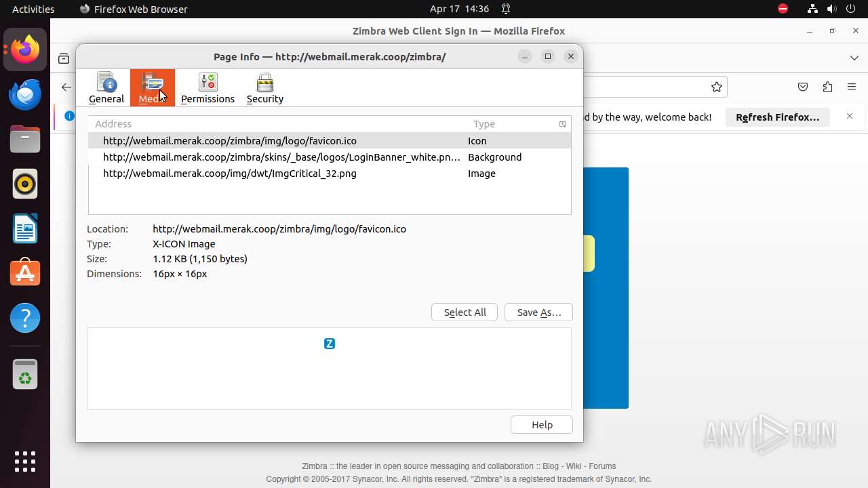Select the 1.12 KB (1,150 bytes) size value
This screenshot has width=868, height=488.
[x=200, y=259]
